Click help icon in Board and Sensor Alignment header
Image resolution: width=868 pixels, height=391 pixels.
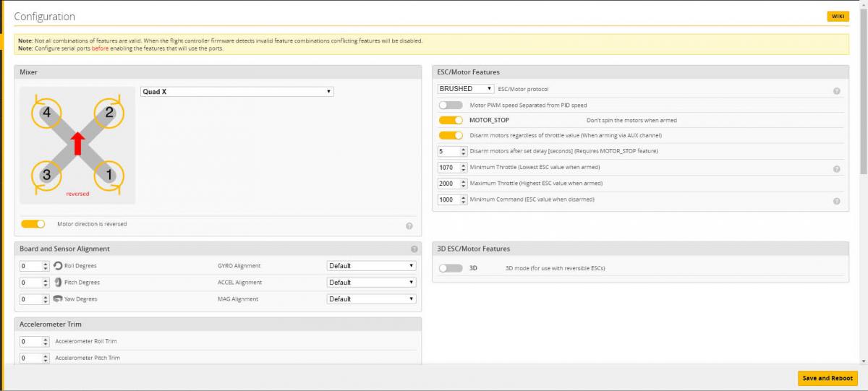[414, 249]
